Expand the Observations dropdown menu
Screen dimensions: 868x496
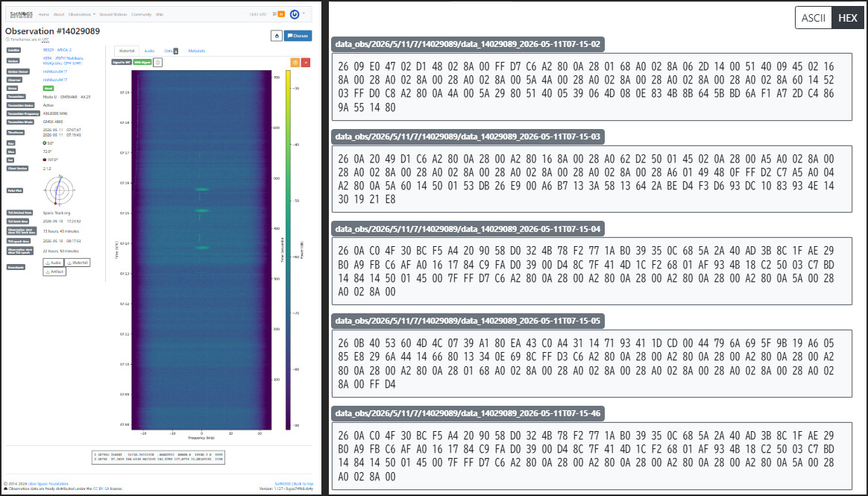(x=81, y=14)
